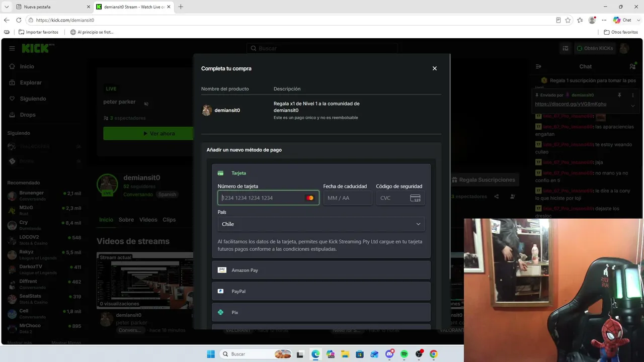Open the País dropdown showing Chile
Screen dimensions: 644x362
tap(321, 224)
